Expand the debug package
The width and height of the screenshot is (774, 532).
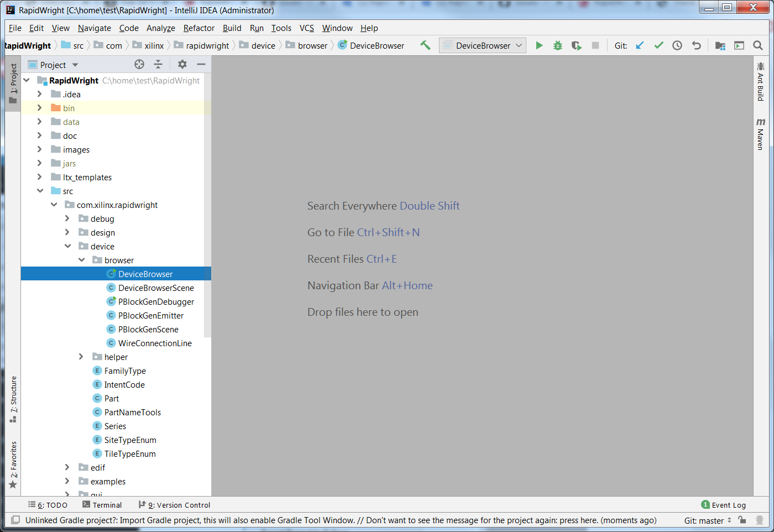(x=67, y=218)
